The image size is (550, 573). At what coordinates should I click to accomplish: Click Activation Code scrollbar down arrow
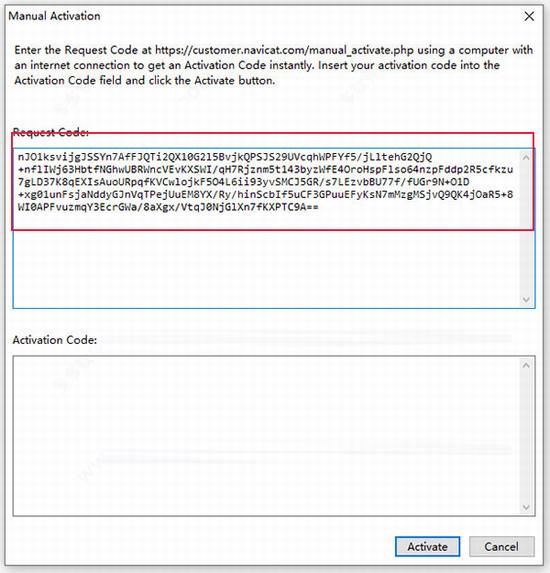click(x=526, y=507)
